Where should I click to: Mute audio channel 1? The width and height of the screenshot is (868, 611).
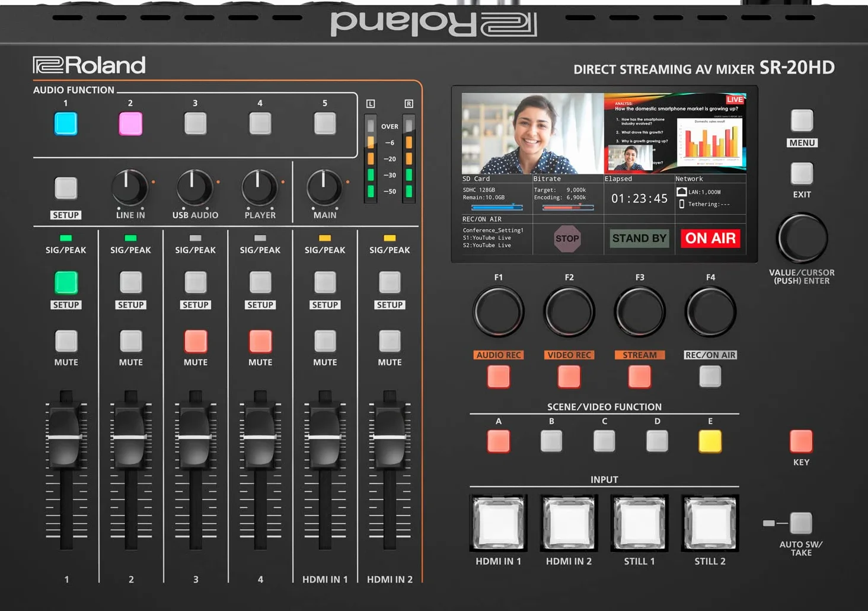66,341
